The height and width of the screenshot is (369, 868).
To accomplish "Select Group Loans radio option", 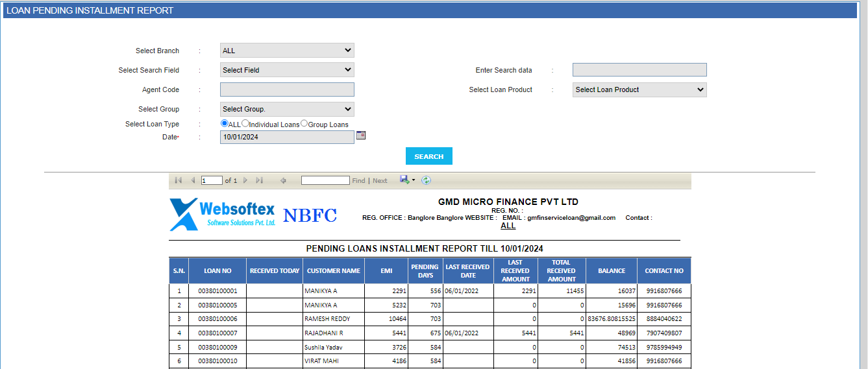I will pyautogui.click(x=304, y=123).
